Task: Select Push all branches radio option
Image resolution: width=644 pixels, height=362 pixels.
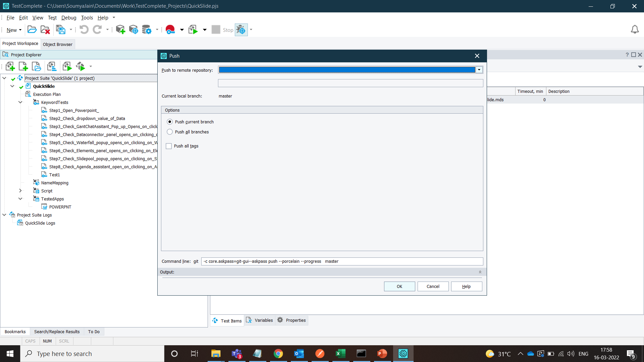Action: click(x=170, y=132)
